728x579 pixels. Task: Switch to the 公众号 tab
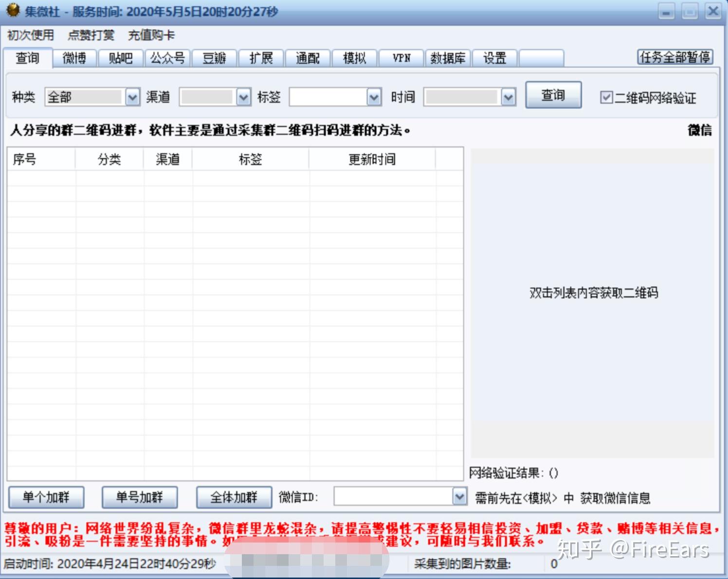pyautogui.click(x=168, y=58)
